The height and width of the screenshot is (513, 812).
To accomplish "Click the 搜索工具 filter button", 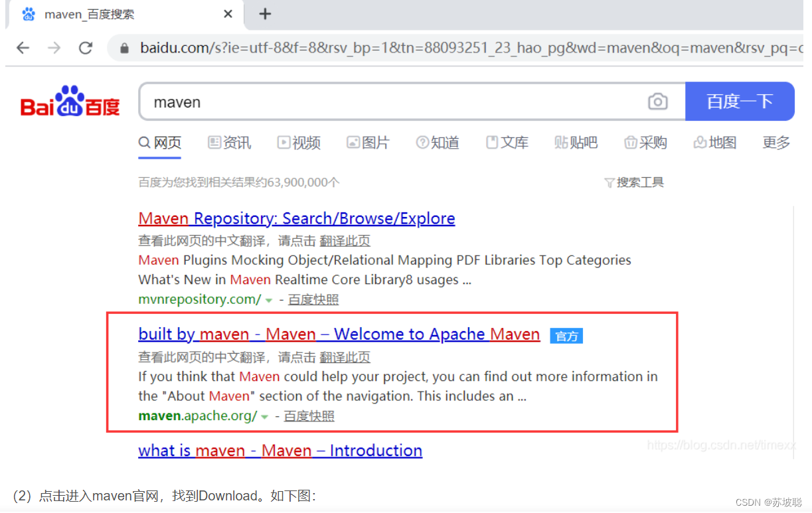I will pos(634,183).
